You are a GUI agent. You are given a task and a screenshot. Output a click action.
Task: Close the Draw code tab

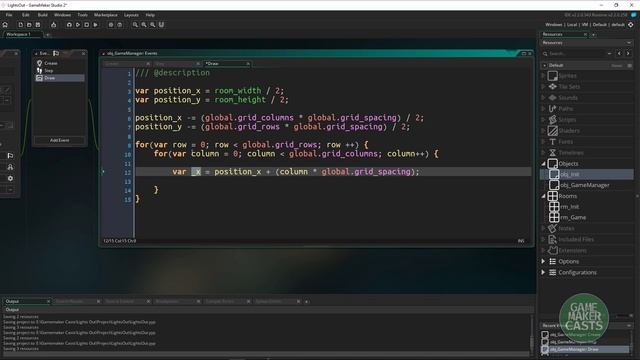pyautogui.click(x=248, y=64)
